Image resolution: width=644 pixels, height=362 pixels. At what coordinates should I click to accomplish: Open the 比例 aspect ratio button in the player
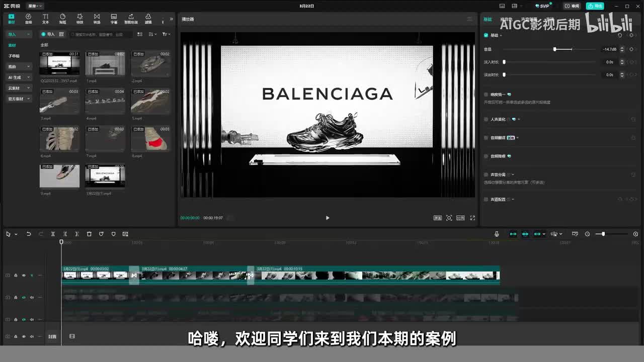coord(460,218)
